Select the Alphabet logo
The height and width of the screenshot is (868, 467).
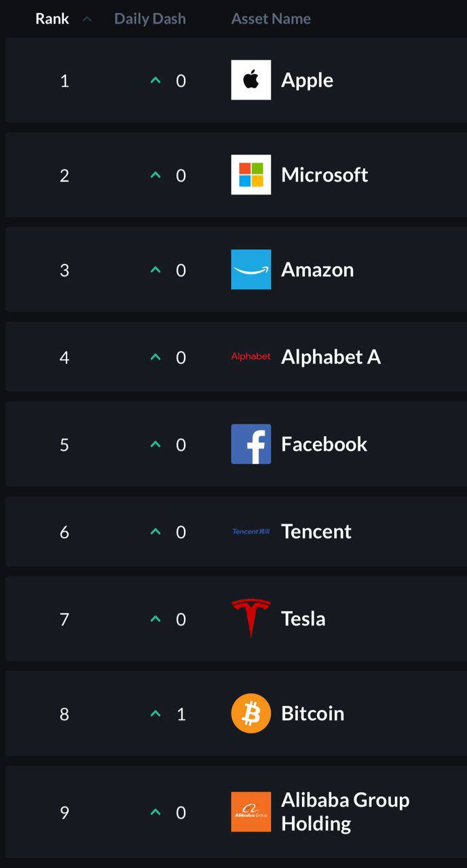pos(251,357)
